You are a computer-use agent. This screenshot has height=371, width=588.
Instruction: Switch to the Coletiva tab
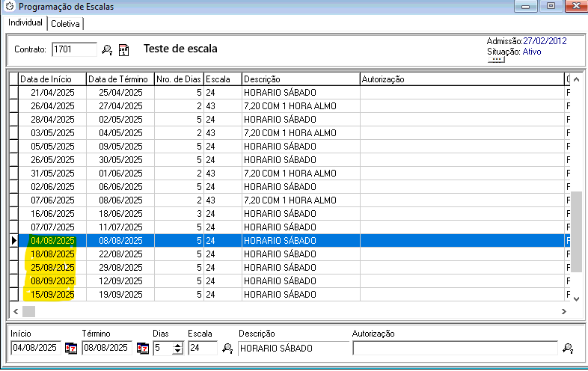coord(66,23)
